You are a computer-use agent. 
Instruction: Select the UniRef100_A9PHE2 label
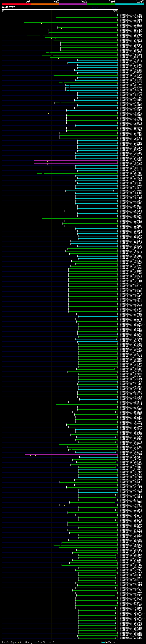click(131, 32)
